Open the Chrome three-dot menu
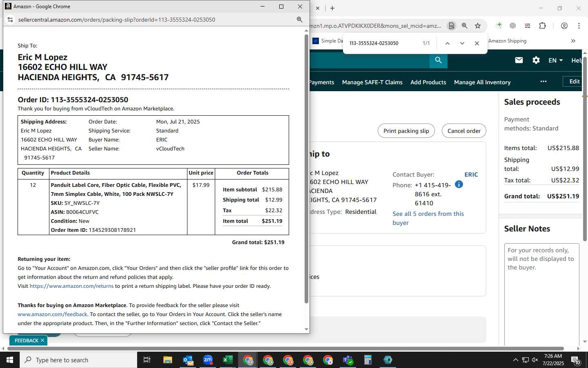The image size is (588, 368). click(x=579, y=25)
